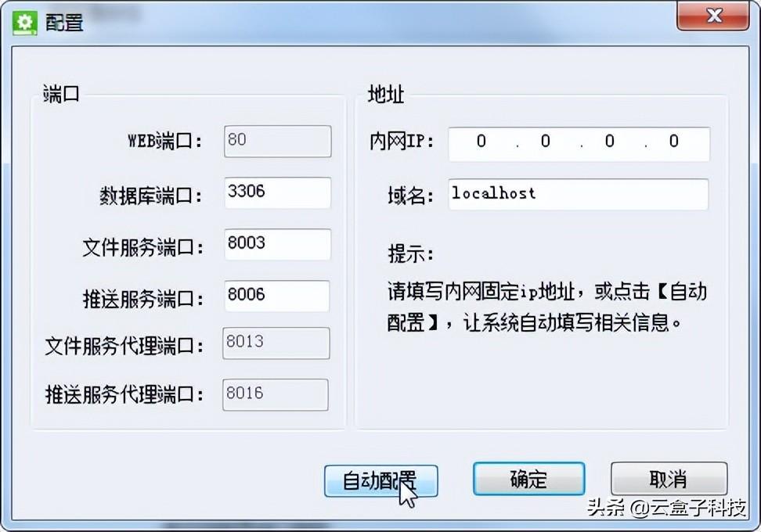Click the 内网IP: label

[x=402, y=141]
